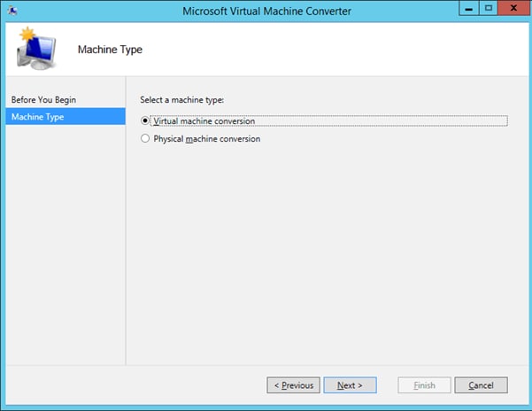Screen dimensions: 532x411
Task: Click the Machine Type page heading
Action: point(110,50)
